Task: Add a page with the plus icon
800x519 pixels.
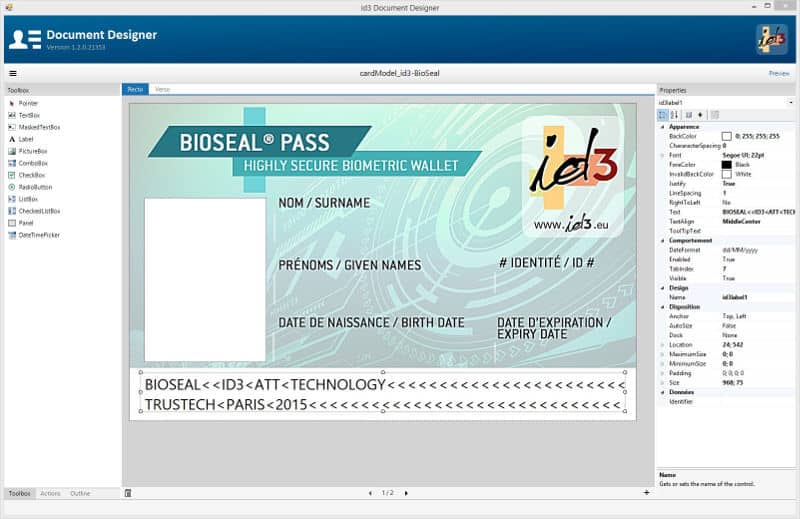Action: coord(646,492)
